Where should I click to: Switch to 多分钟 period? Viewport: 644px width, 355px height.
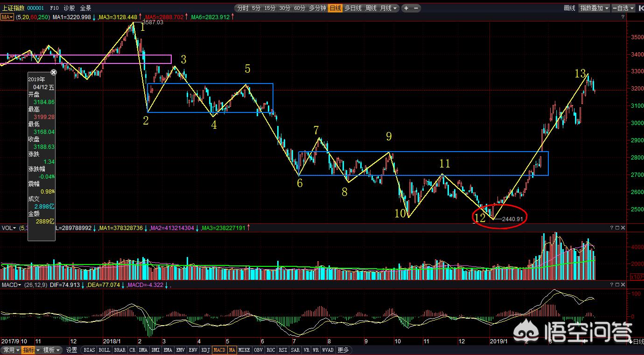317,8
